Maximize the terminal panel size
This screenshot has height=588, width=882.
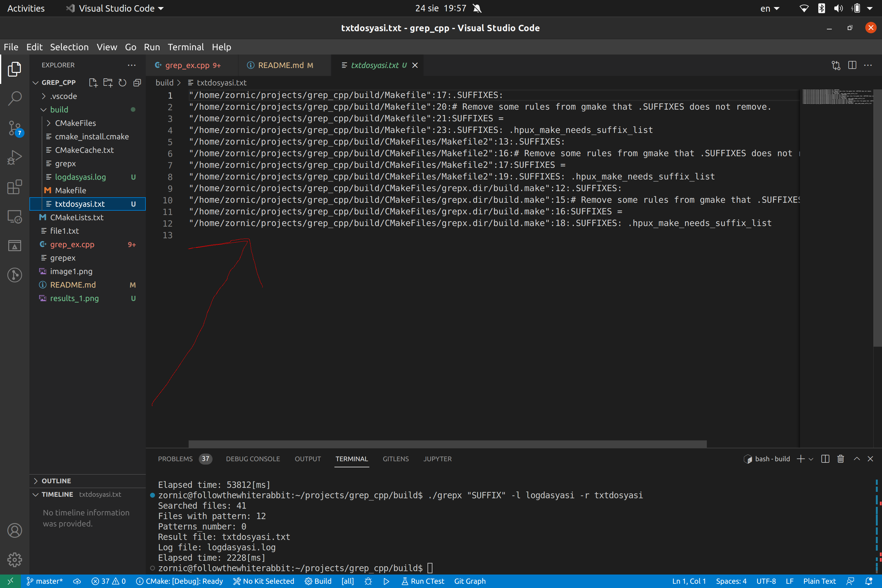click(x=857, y=459)
